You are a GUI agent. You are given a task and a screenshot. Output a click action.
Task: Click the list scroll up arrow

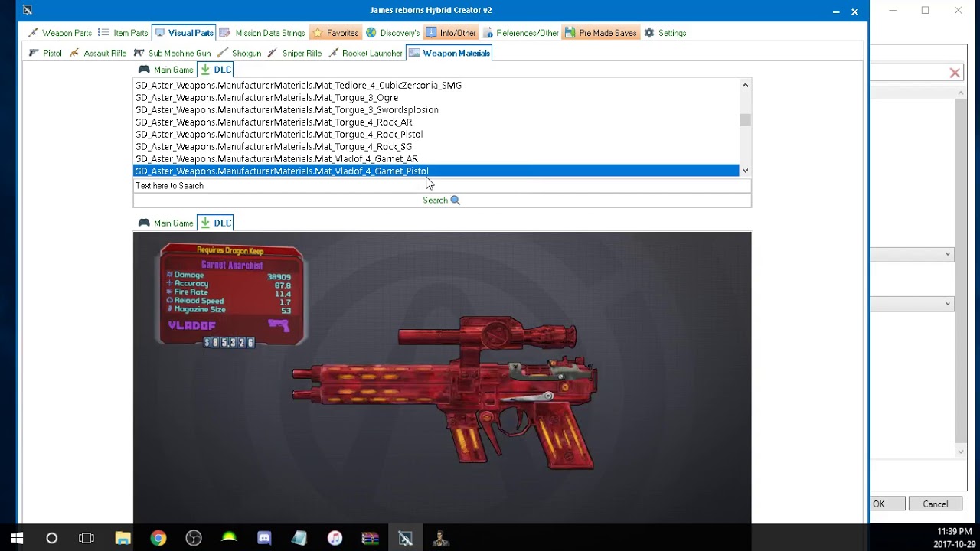tap(745, 85)
